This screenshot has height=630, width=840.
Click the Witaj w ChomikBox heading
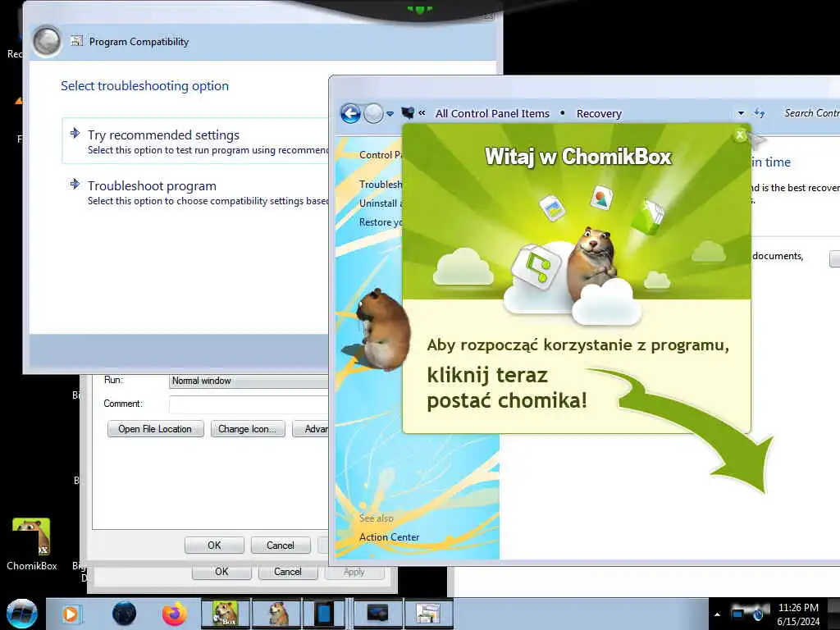578,157
